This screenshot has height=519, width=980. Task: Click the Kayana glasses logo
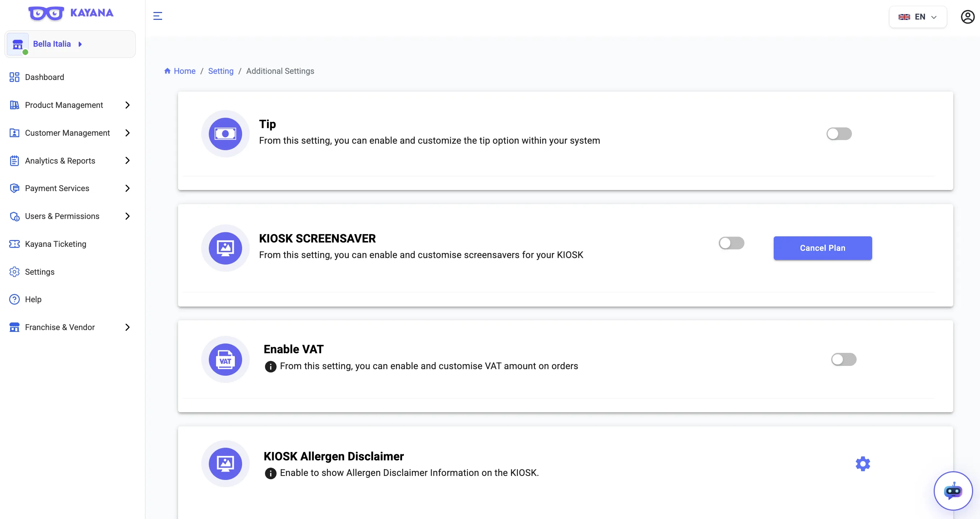pyautogui.click(x=46, y=13)
